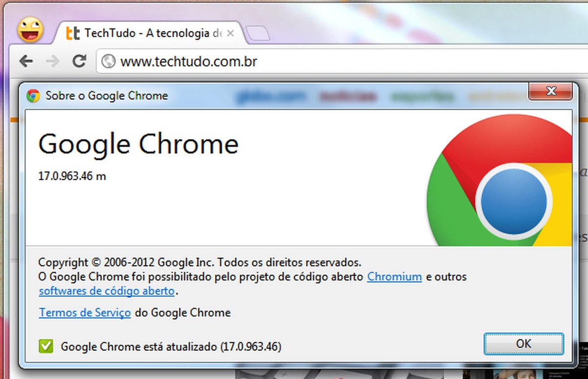588x379 pixels.
Task: Click the green checkmark update status icon
Action: pyautogui.click(x=46, y=347)
